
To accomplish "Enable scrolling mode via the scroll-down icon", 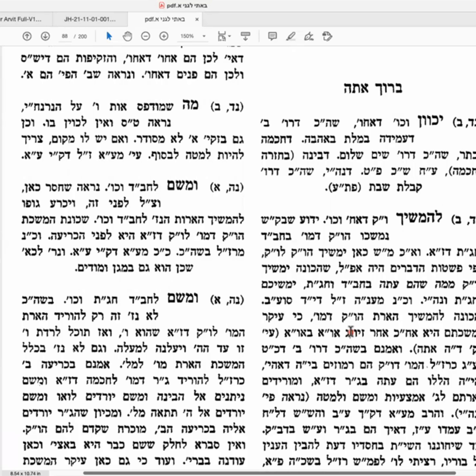I will click(x=245, y=36).
